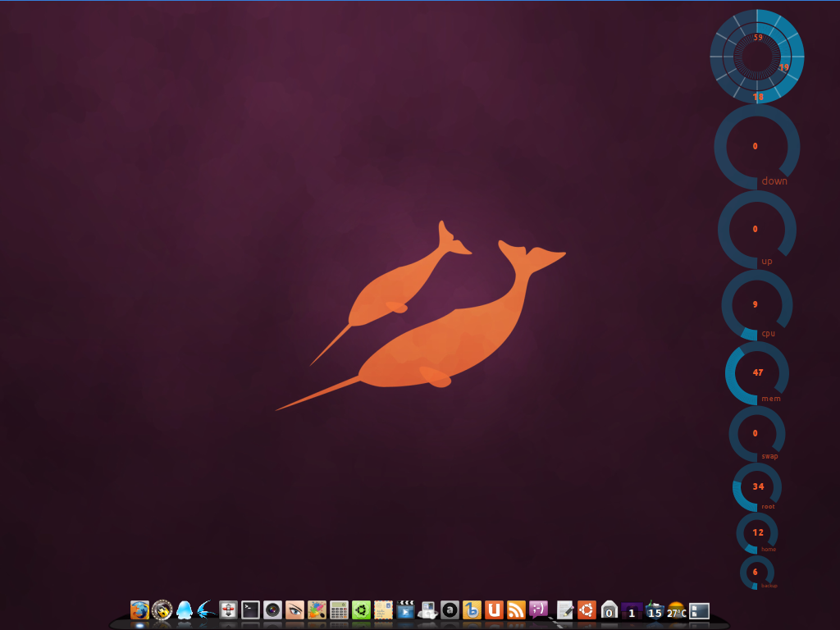Launch the Terminal from the dock
This screenshot has width=840, height=630.
[x=250, y=609]
